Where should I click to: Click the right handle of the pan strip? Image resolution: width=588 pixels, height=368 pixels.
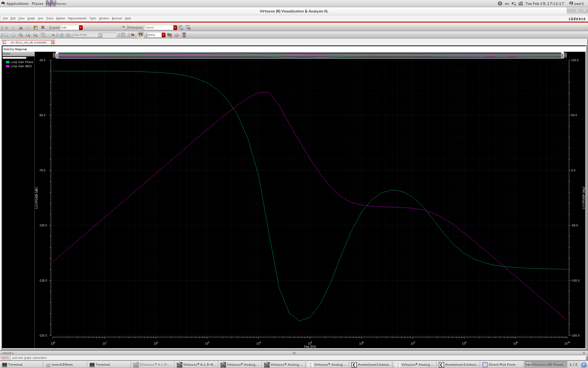coord(563,55)
